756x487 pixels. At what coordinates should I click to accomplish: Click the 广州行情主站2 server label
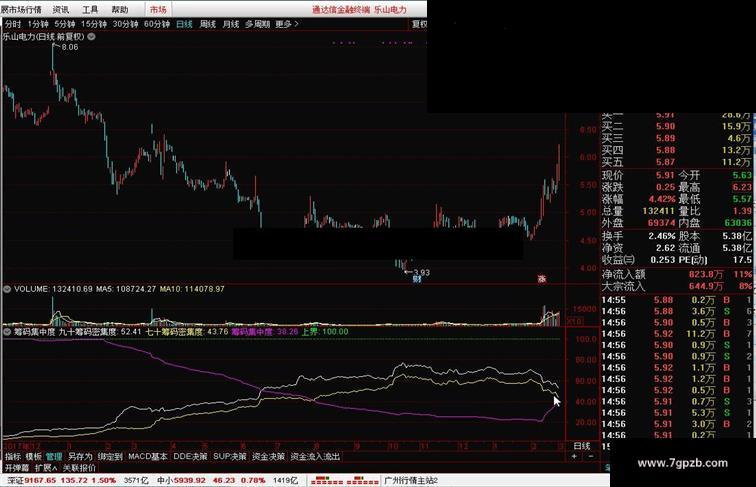click(411, 480)
